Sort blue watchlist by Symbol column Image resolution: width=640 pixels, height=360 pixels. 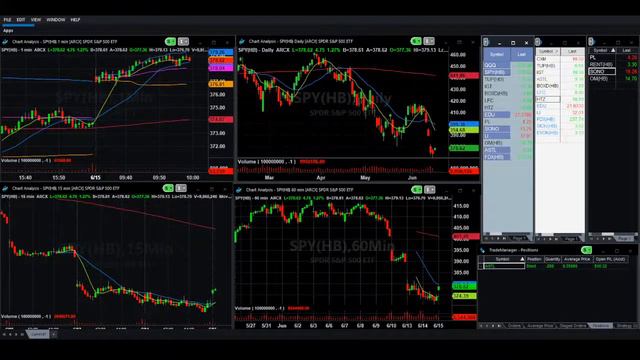497,54
